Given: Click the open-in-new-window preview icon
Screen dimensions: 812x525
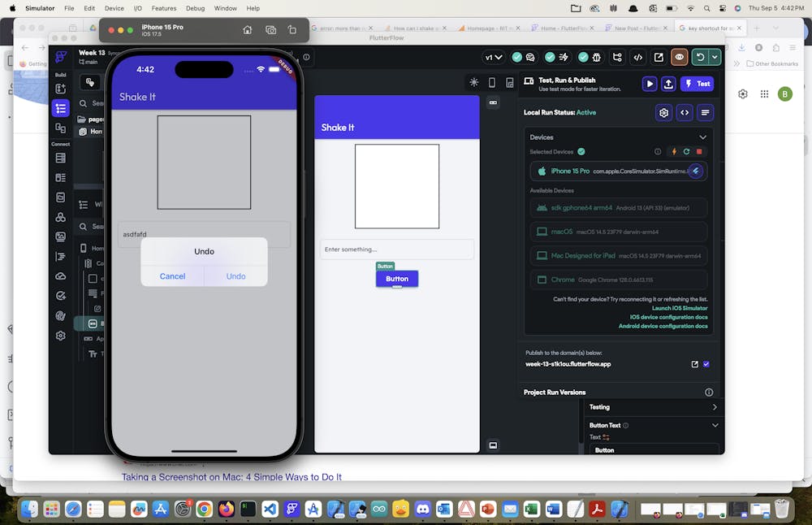Looking at the screenshot, I should click(659, 57).
